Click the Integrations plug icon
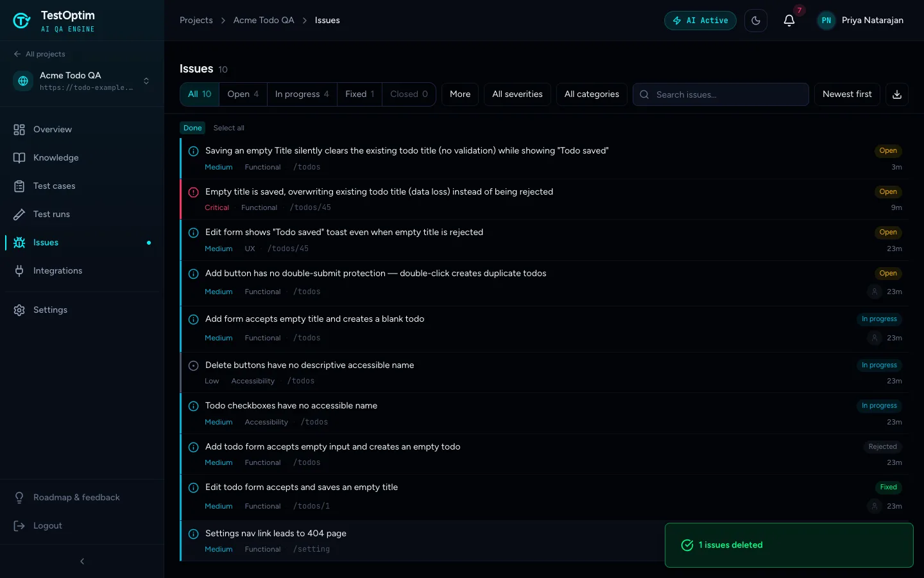924x578 pixels. [x=19, y=271]
